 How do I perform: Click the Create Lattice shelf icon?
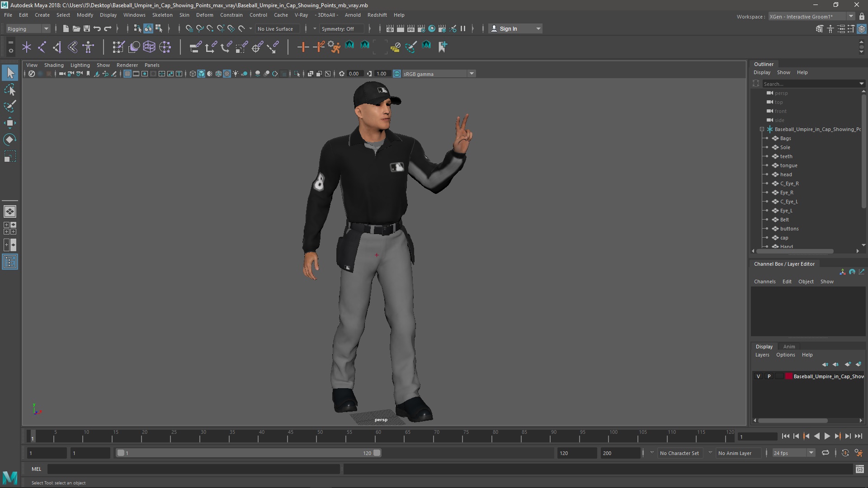tap(149, 47)
